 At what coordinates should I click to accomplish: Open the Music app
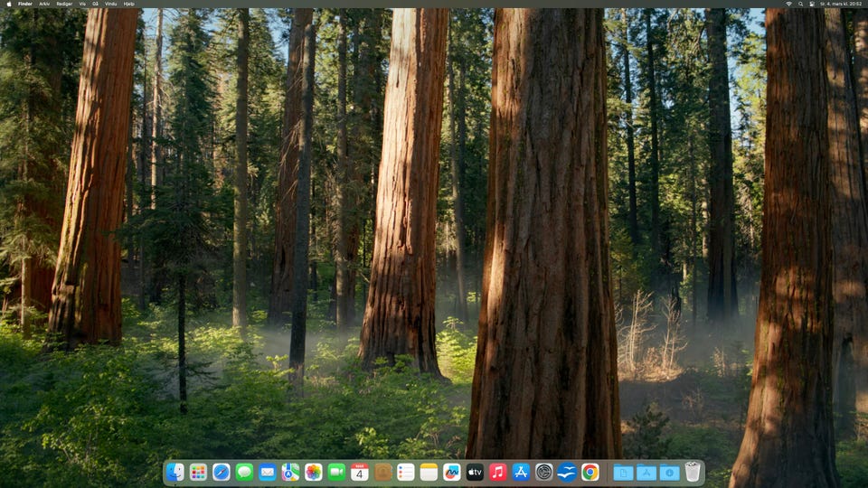point(498,472)
